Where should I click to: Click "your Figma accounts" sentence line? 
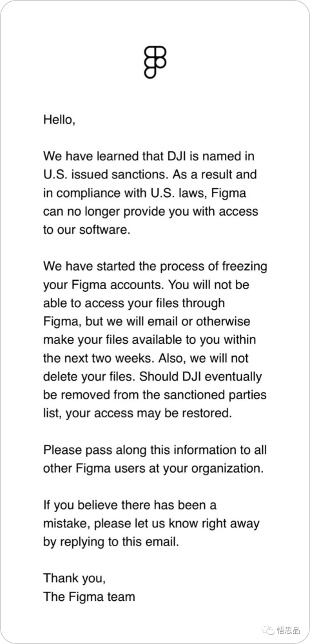click(146, 285)
